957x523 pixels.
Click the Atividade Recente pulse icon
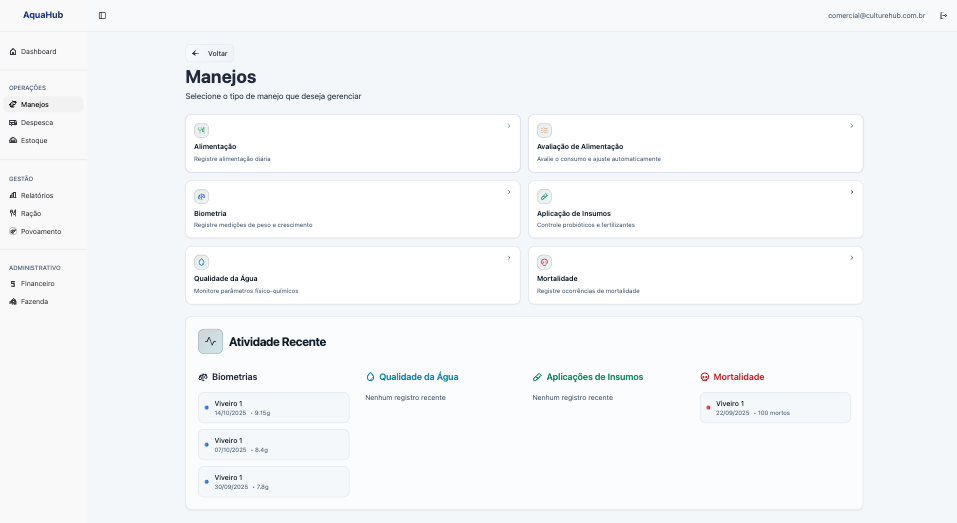click(210, 341)
